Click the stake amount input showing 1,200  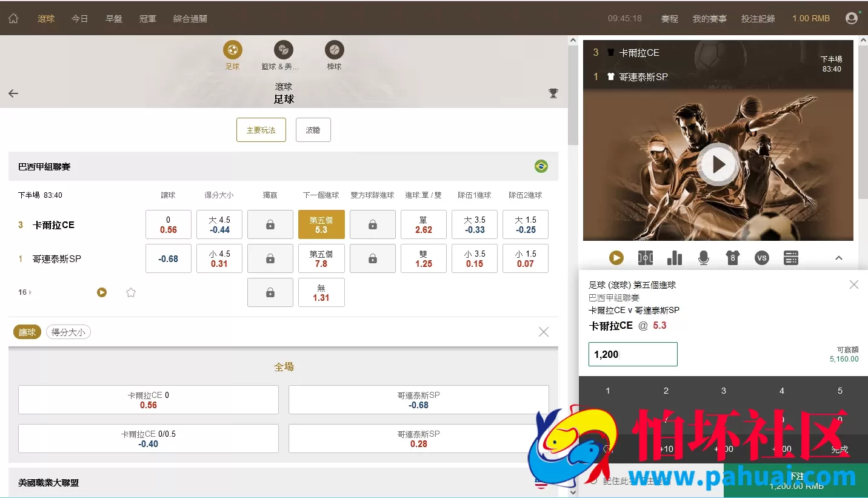point(632,354)
